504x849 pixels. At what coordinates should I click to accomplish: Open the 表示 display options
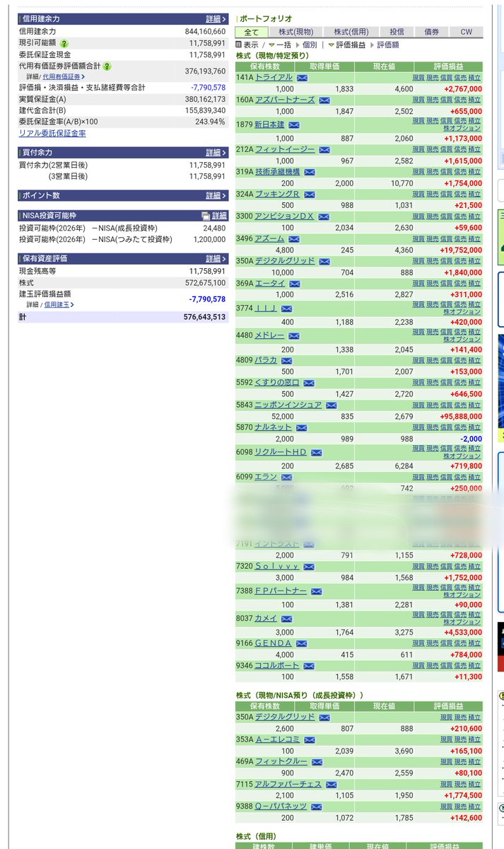247,45
